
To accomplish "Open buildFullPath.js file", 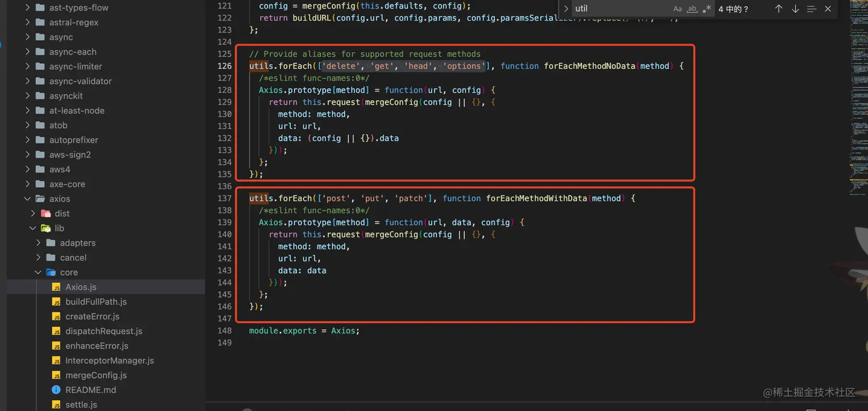I will point(96,302).
